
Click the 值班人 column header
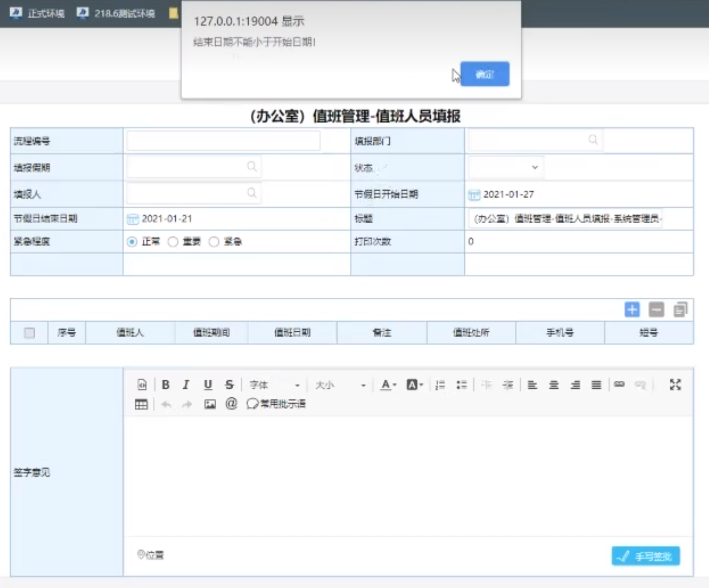click(130, 333)
